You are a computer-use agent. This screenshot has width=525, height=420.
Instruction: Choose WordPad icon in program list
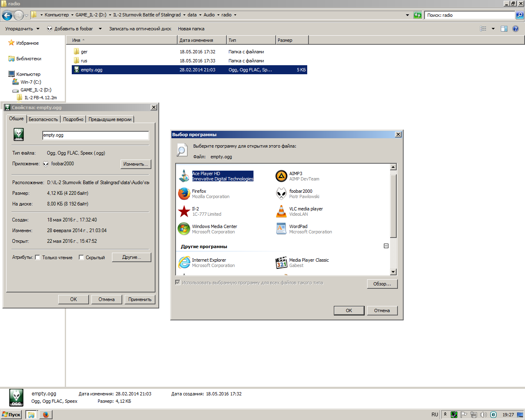[281, 229]
